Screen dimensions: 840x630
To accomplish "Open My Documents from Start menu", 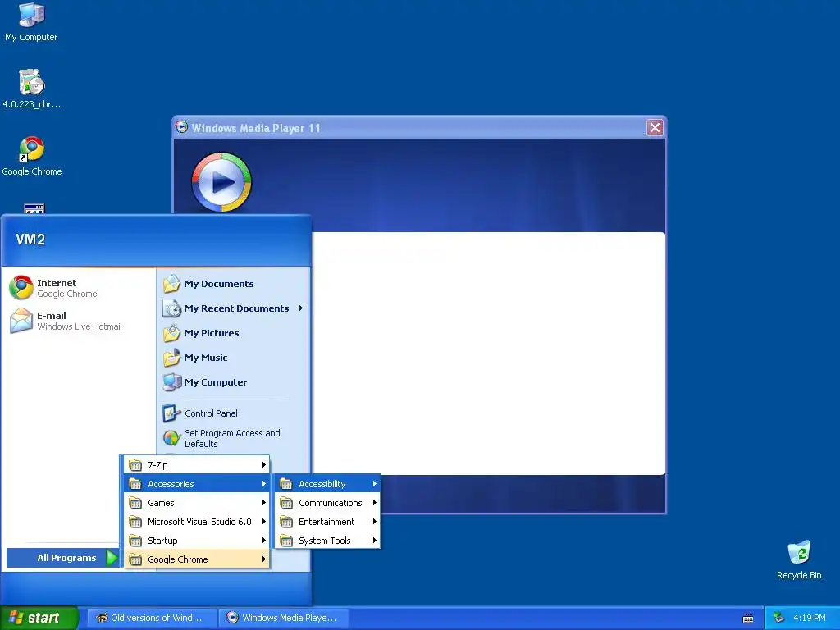I will pos(233,283).
